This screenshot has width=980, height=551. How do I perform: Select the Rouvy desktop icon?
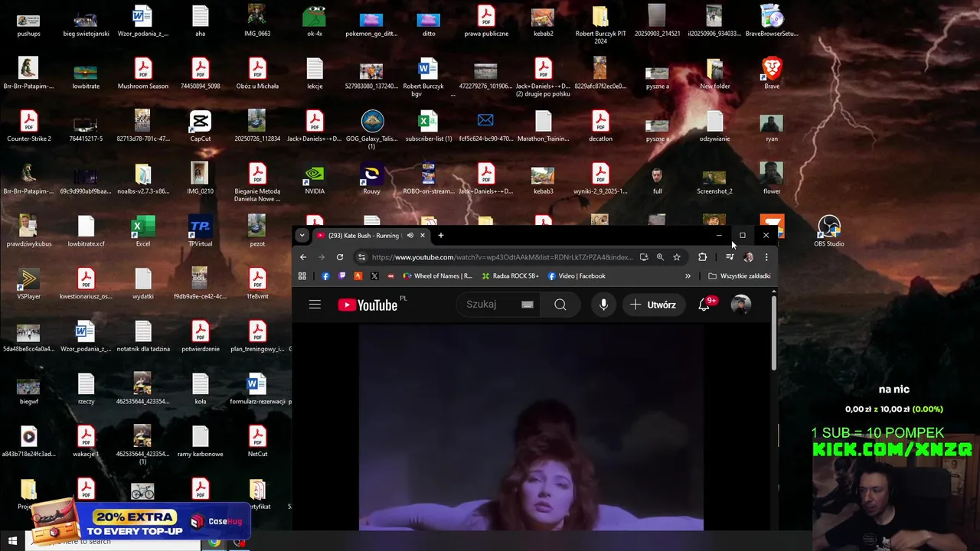(x=371, y=180)
